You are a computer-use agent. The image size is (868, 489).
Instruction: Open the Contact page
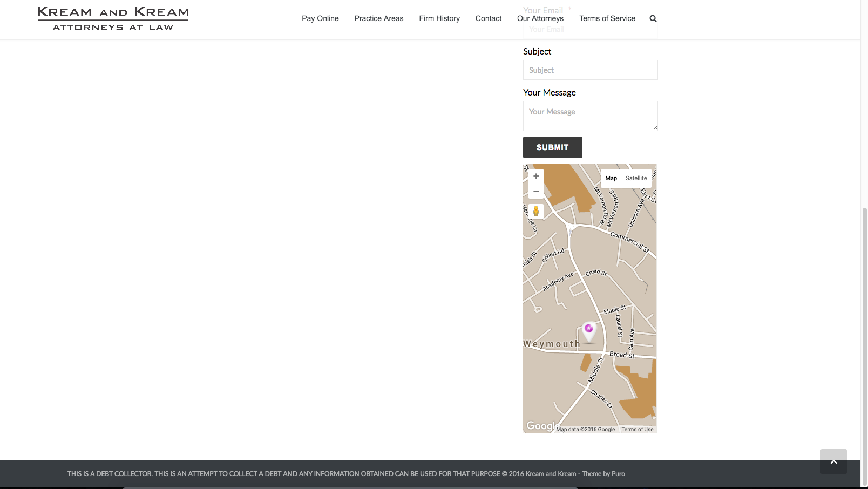click(x=489, y=18)
